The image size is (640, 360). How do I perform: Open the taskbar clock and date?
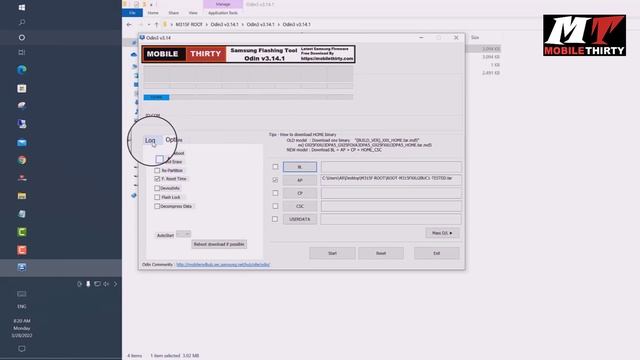tap(22, 328)
